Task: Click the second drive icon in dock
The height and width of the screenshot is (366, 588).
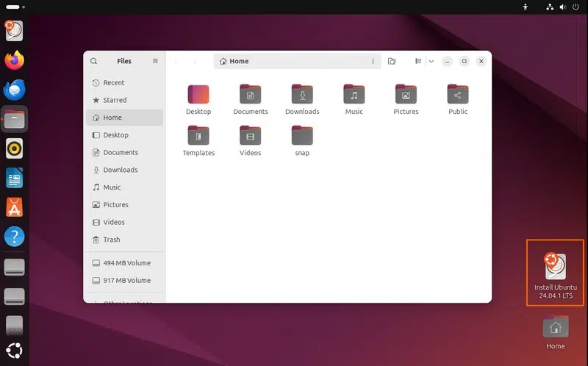Action: click(x=14, y=296)
